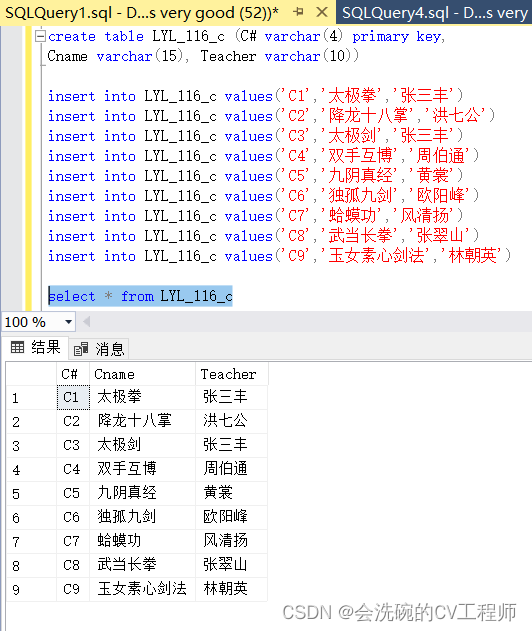Screen dimensions: 532x631
Task: Collapse the create table code block
Action: pos(40,37)
